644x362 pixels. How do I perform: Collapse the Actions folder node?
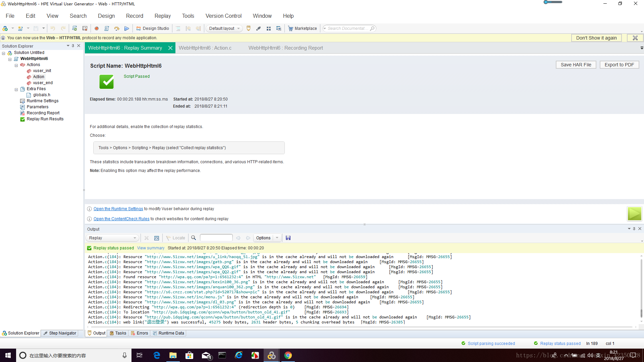[x=16, y=65]
